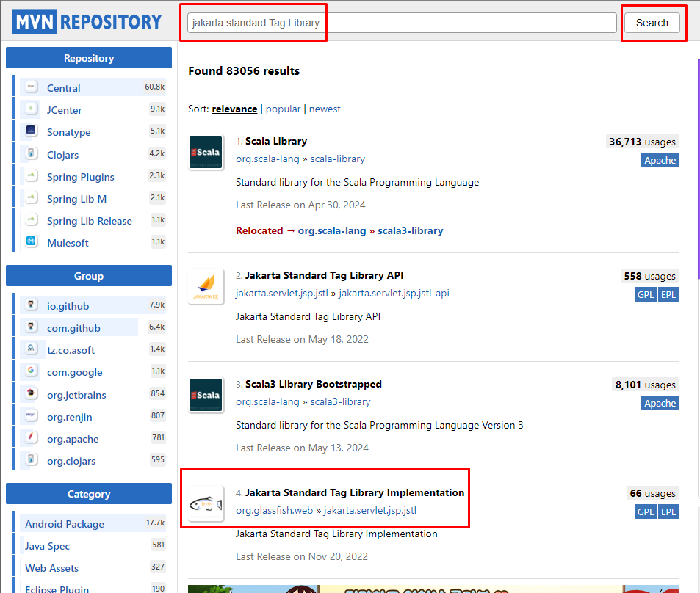The height and width of the screenshot is (593, 700).
Task: Click the Spring Plugins icon
Action: (x=31, y=175)
